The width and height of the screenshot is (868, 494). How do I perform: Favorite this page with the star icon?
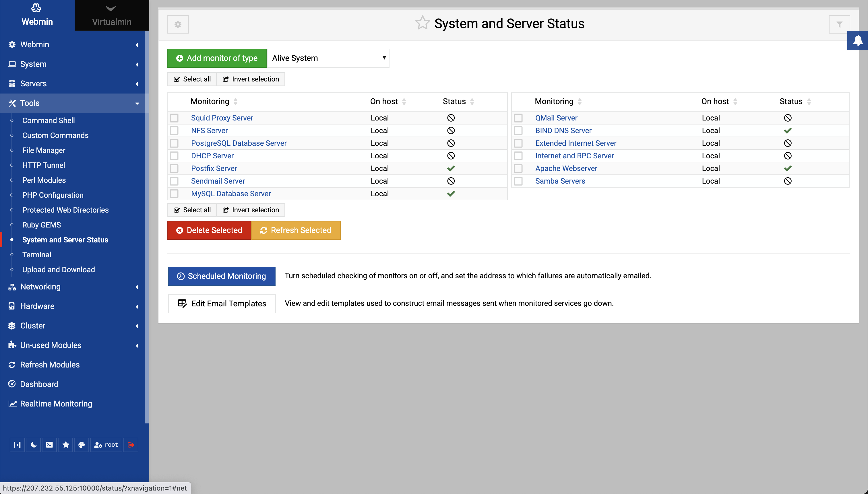point(422,23)
